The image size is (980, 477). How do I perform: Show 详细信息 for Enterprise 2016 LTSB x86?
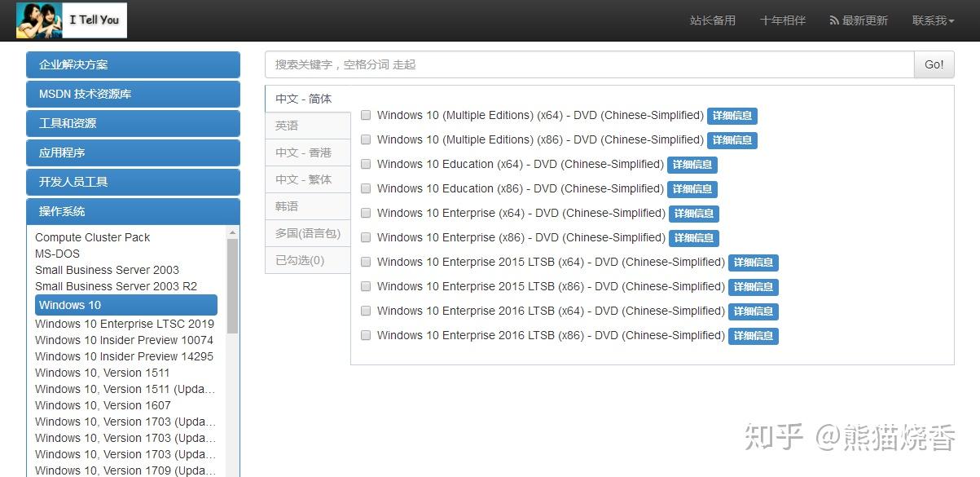[x=754, y=336]
